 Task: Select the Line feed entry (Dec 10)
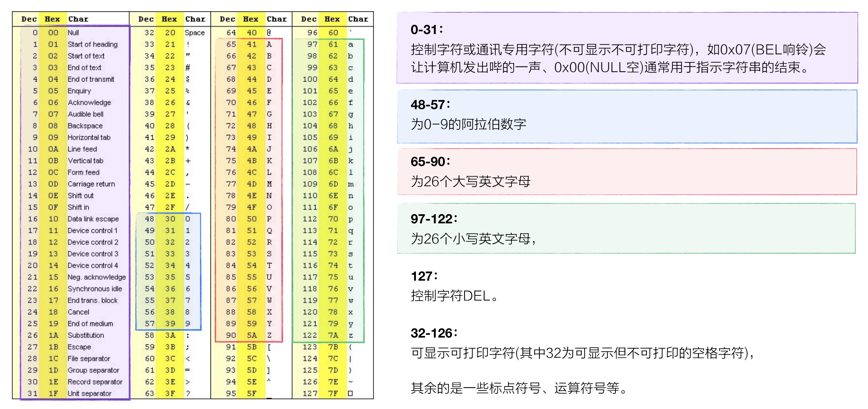82,149
